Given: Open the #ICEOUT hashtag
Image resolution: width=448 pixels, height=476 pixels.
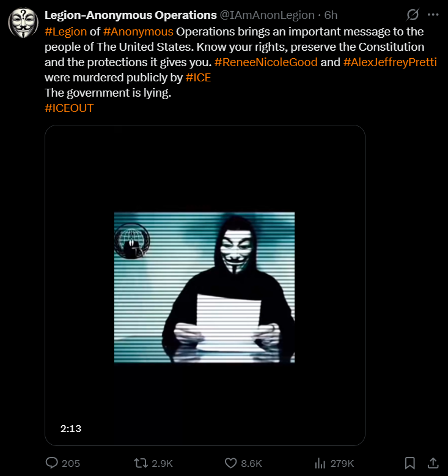Looking at the screenshot, I should [x=69, y=108].
